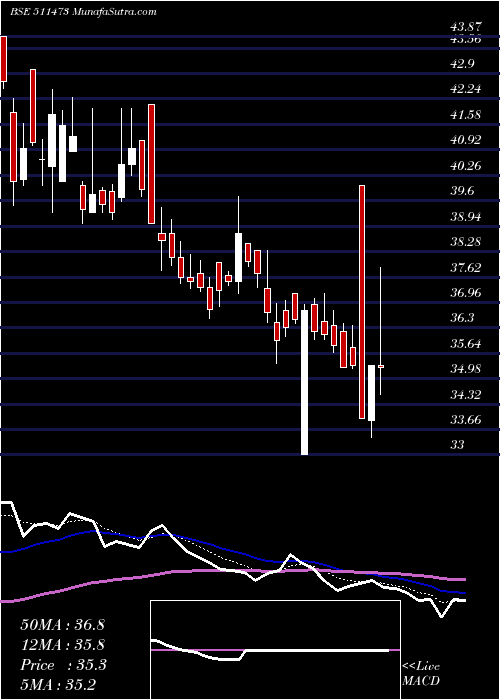
Task: Click the 37.62 price axis label
Action: coord(467,267)
